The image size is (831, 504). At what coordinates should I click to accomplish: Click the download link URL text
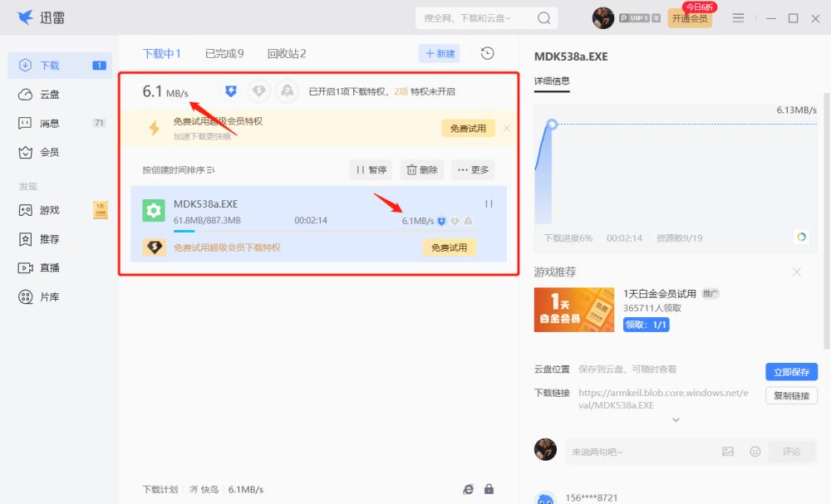click(663, 399)
